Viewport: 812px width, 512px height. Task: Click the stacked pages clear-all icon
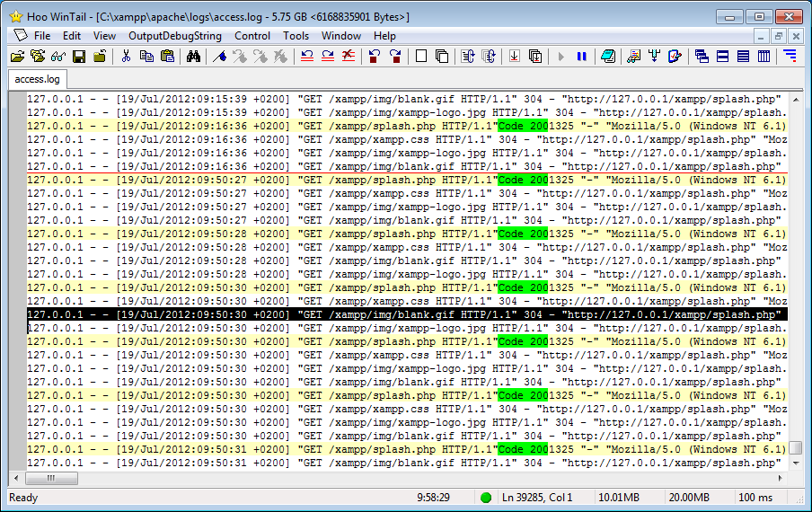coord(442,56)
